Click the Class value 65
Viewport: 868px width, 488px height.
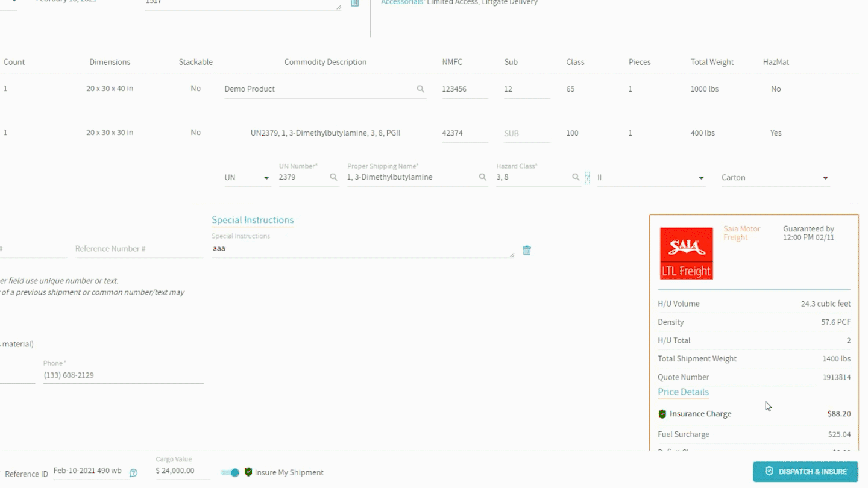tap(570, 89)
